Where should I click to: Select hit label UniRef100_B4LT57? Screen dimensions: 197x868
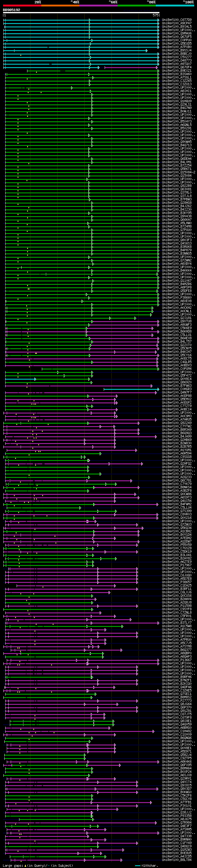click(x=177, y=341)
